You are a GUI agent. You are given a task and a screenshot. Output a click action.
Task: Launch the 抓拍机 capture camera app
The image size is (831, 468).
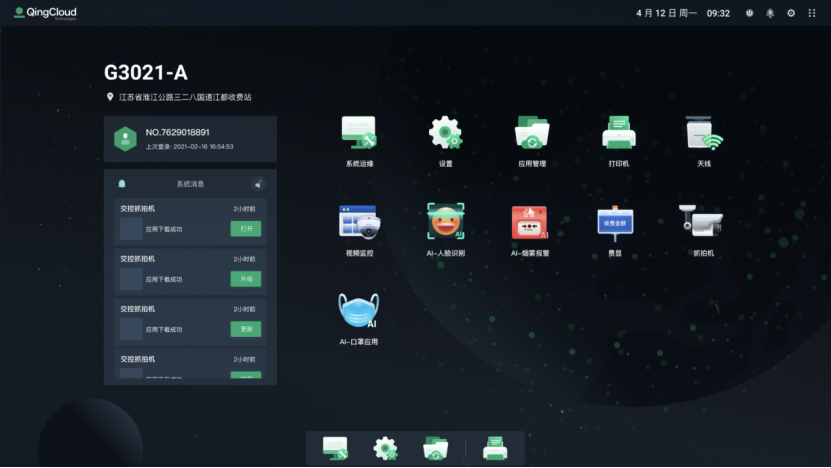point(701,220)
